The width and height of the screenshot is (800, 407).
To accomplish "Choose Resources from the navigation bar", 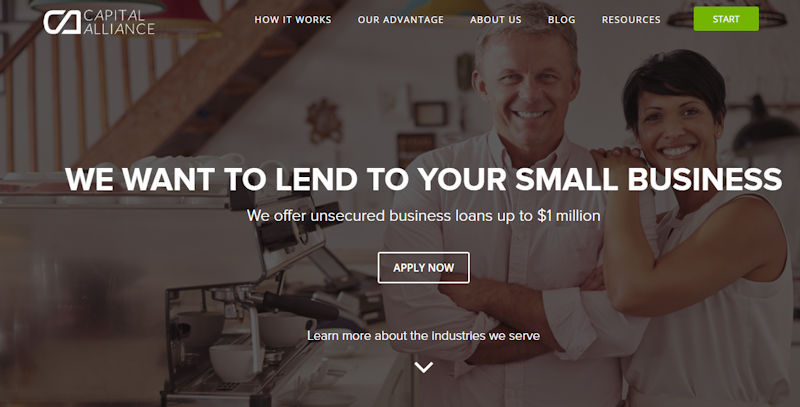I will (631, 20).
